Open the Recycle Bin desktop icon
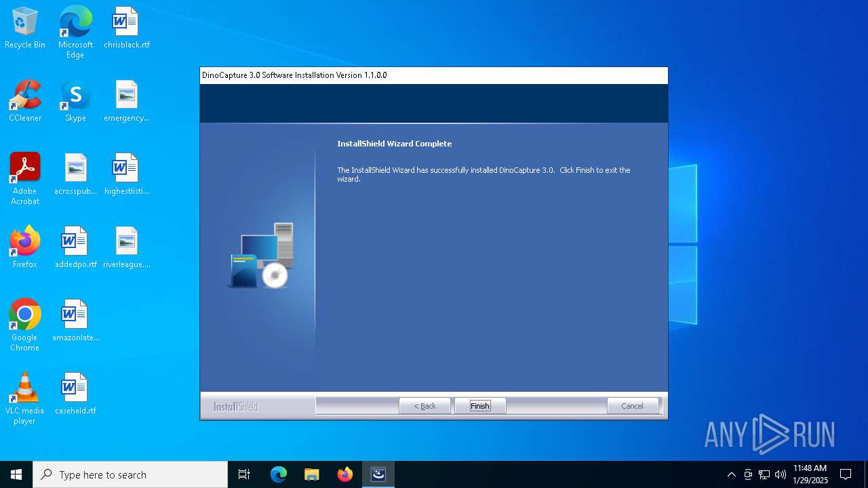This screenshot has height=488, width=868. (25, 28)
